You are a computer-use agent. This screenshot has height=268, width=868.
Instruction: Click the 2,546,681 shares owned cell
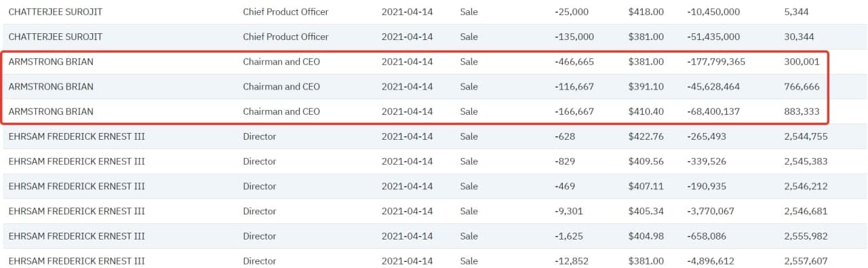[x=805, y=211]
